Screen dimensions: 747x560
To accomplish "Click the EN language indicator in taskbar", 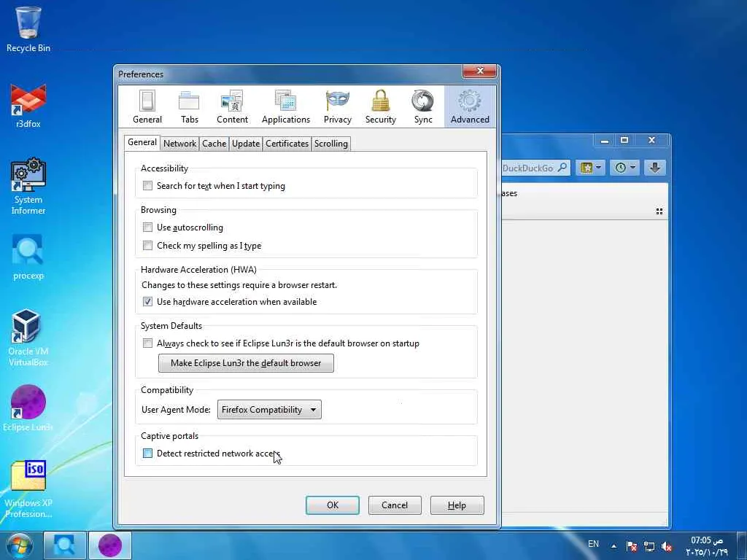I will 593,544.
